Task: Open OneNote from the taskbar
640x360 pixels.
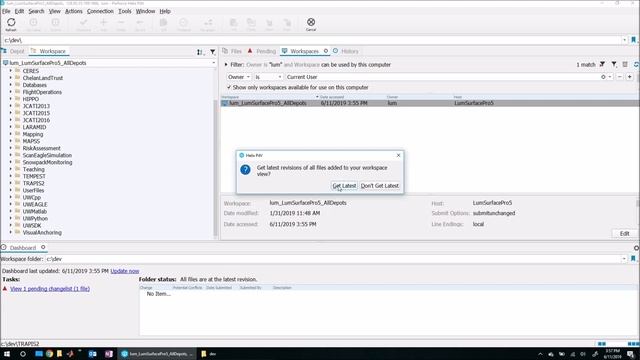Action: 109,354
